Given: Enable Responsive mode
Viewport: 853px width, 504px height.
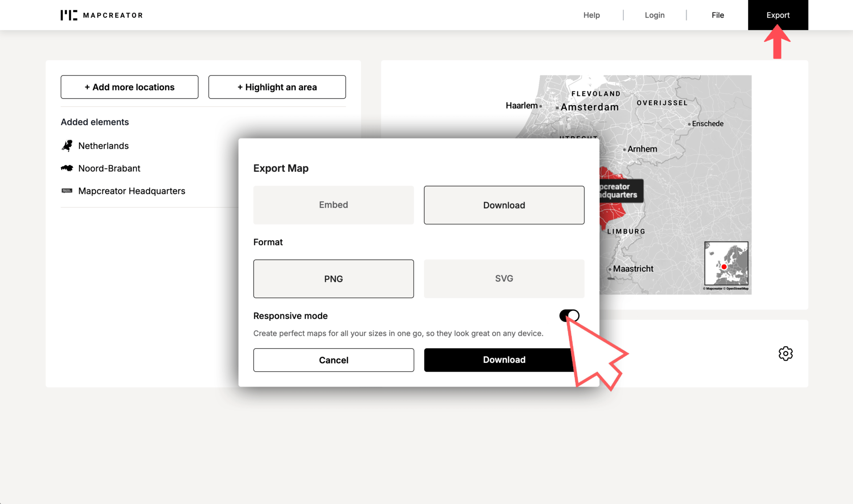Looking at the screenshot, I should click(569, 315).
